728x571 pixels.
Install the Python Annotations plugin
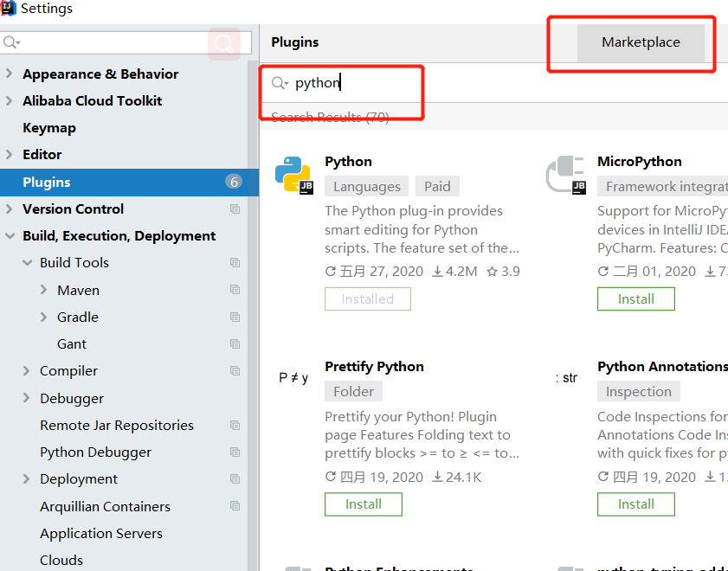[x=635, y=504]
